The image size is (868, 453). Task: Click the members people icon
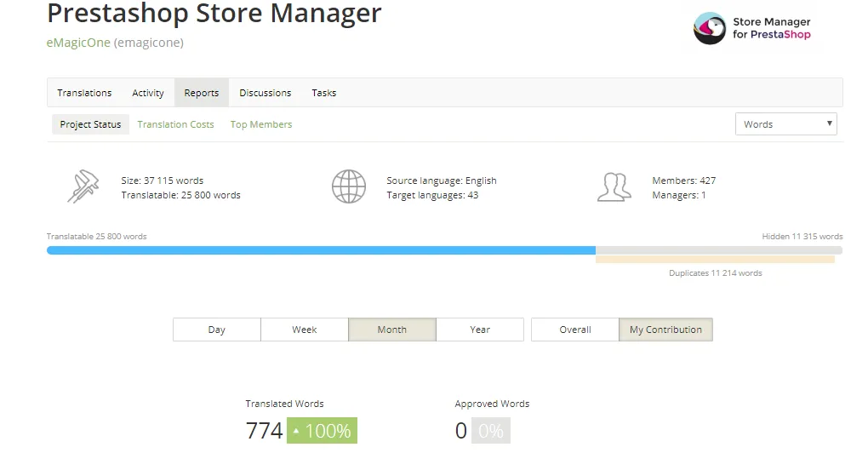[614, 187]
